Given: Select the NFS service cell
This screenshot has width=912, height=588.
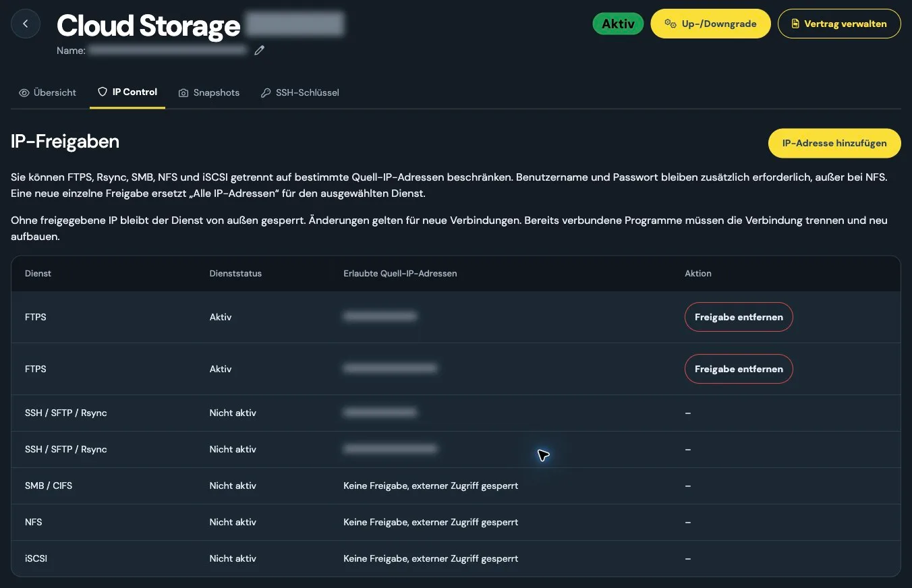Looking at the screenshot, I should pyautogui.click(x=34, y=522).
